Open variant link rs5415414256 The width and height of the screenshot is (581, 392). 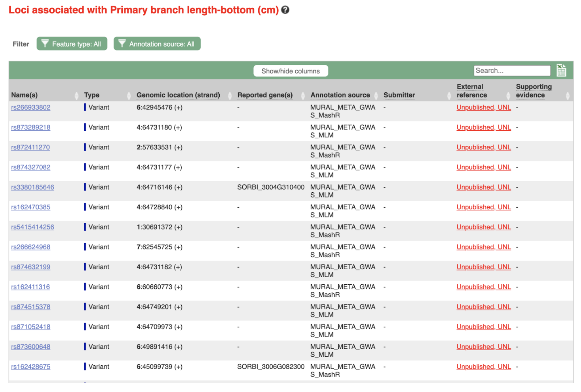coord(33,227)
